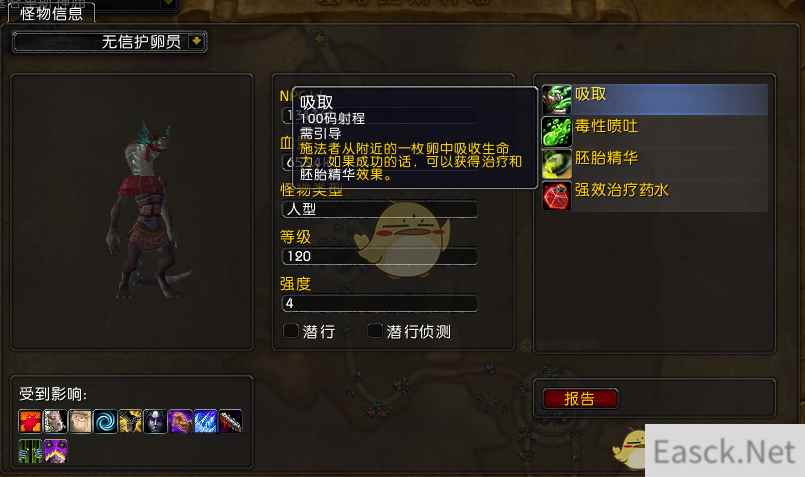Open the 无信护卵员 monster dropdown arrow
Image resolution: width=805 pixels, height=477 pixels.
pos(196,41)
